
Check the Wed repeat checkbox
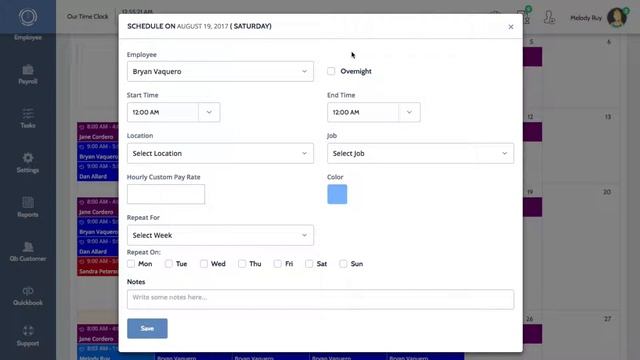point(204,264)
